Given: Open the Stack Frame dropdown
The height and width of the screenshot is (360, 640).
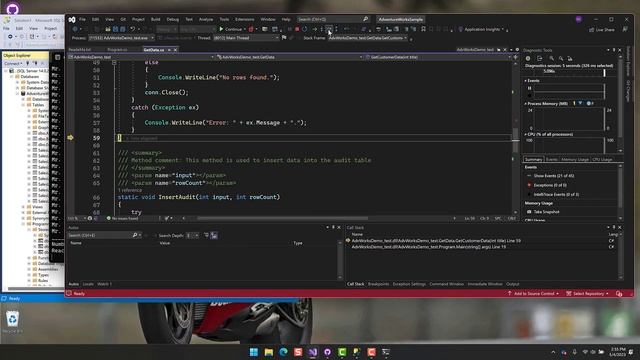Looking at the screenshot, I should coord(368,38).
